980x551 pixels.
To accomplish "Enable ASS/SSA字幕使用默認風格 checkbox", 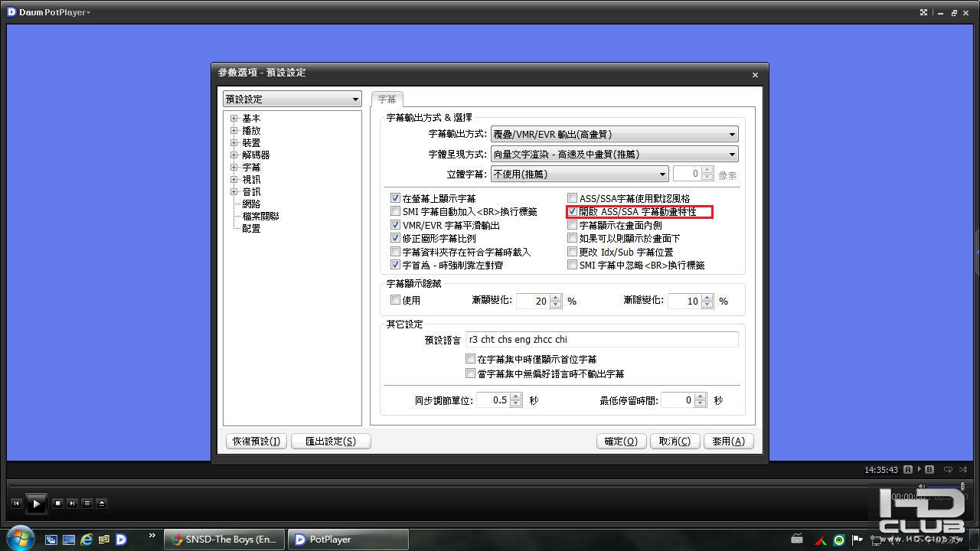I will tap(572, 198).
